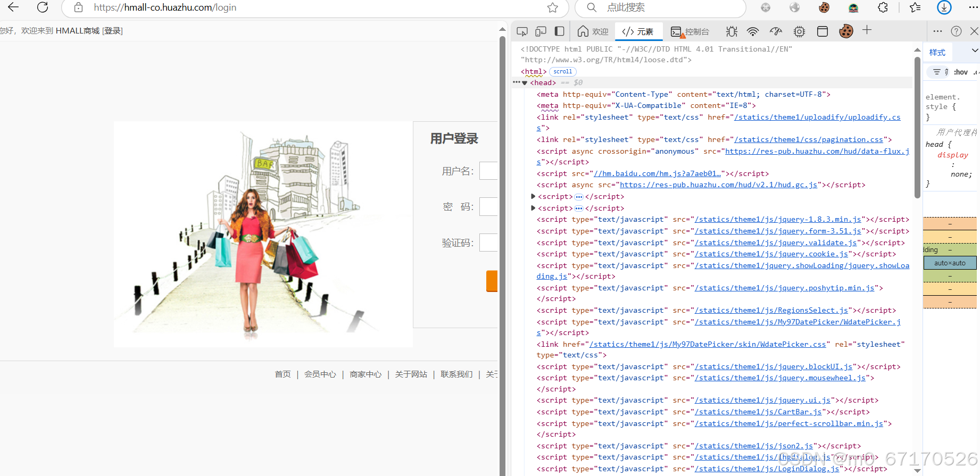Open the gray command-symbol extension
The width and height of the screenshot is (980, 476).
pos(766,7)
